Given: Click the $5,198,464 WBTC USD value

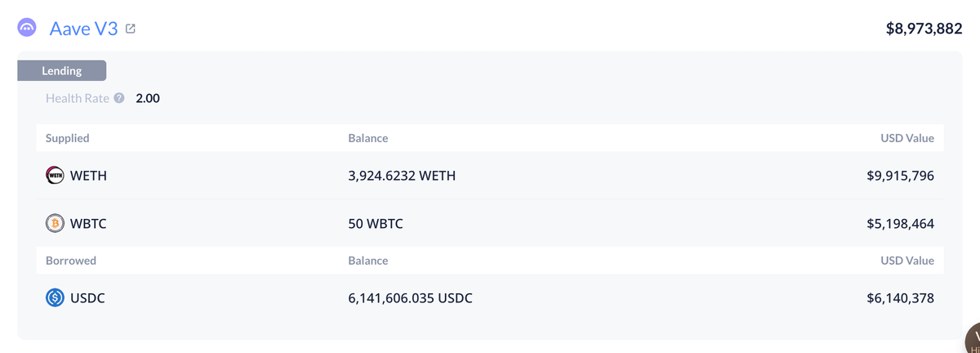Looking at the screenshot, I should coord(900,223).
